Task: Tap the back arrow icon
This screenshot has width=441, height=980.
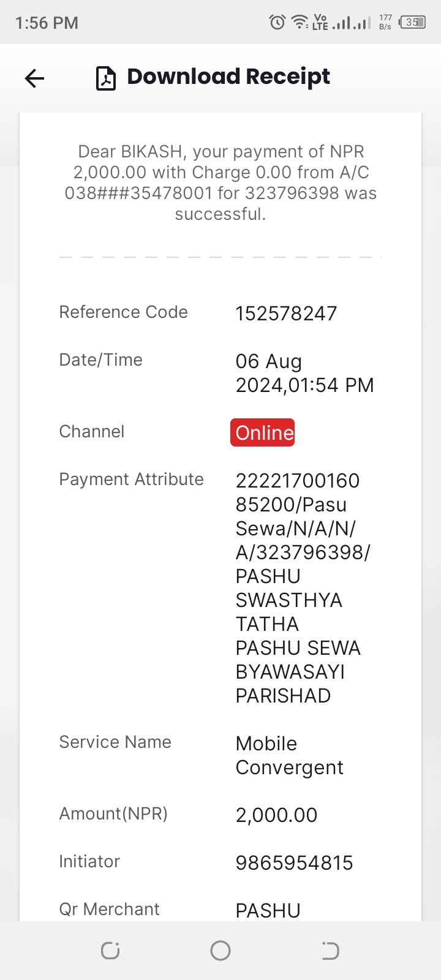Action: (34, 78)
